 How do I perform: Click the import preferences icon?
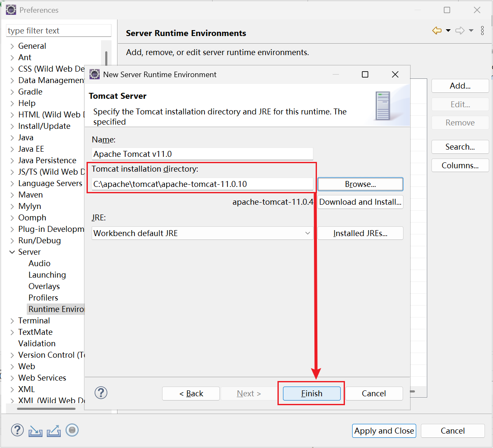pos(36,431)
